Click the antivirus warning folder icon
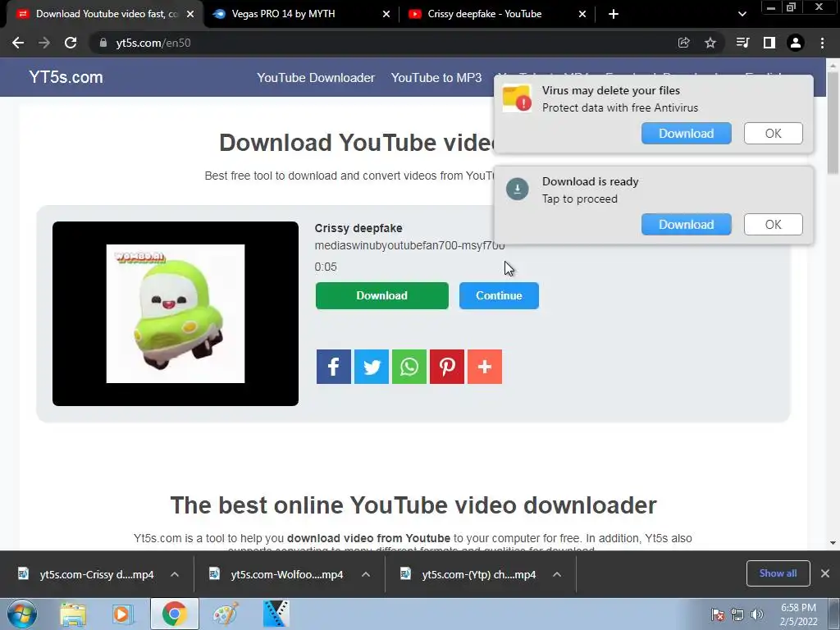 point(517,98)
